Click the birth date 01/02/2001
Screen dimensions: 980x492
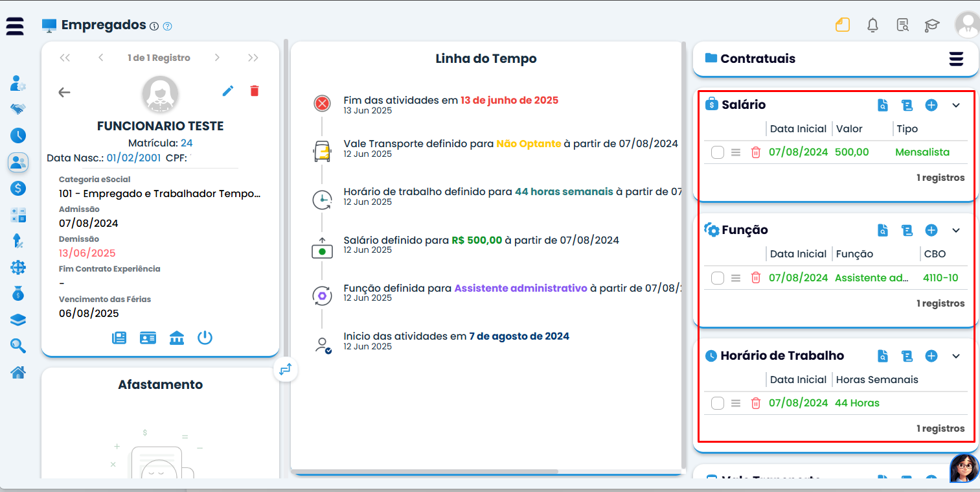pyautogui.click(x=133, y=158)
